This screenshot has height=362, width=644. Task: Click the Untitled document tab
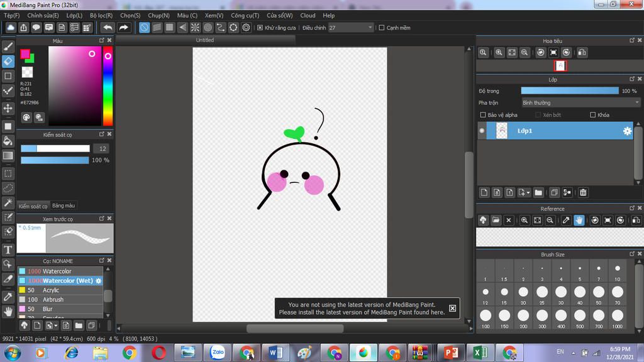pyautogui.click(x=205, y=40)
